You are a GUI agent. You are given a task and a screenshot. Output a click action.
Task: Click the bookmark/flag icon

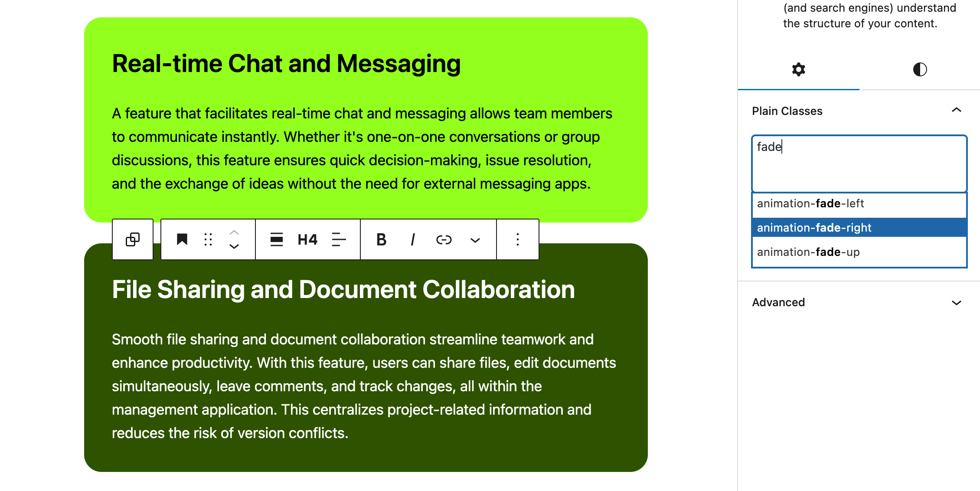pos(182,239)
